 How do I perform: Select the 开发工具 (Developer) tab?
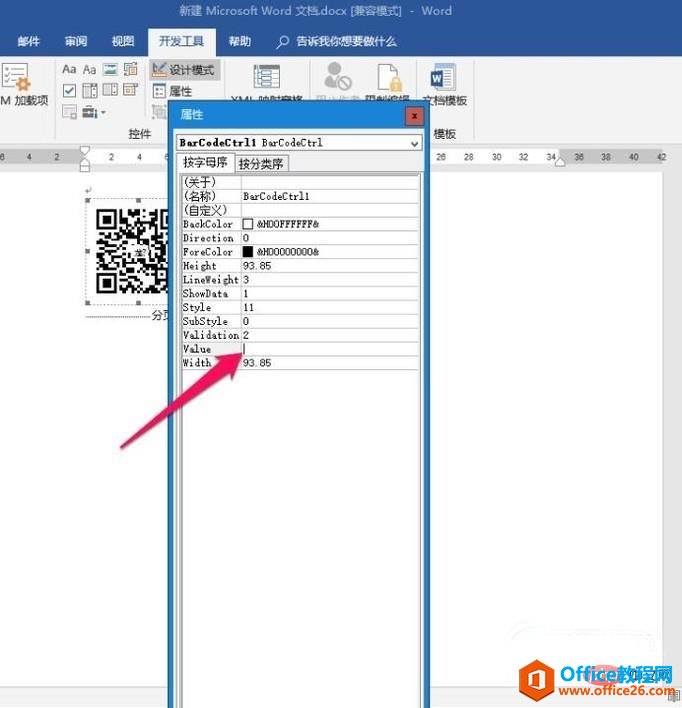point(182,42)
